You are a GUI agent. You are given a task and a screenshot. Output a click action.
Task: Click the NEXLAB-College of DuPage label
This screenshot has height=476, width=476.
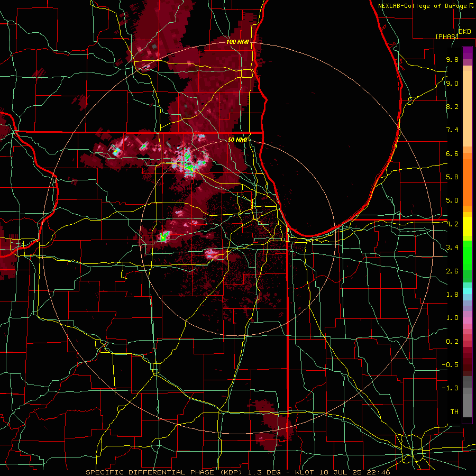pos(422,6)
